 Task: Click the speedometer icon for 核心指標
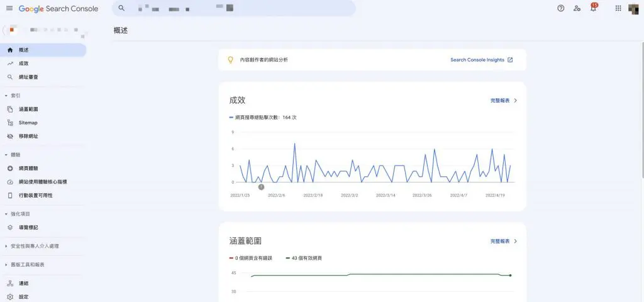10,182
